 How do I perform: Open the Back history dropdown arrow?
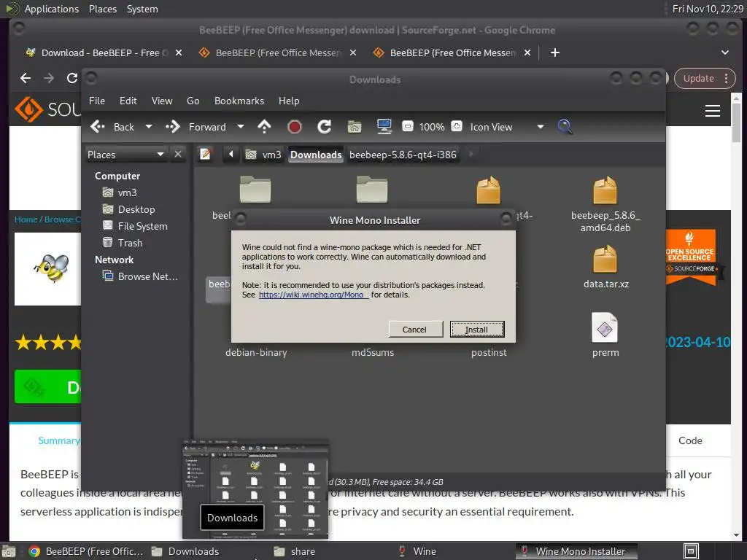point(149,127)
